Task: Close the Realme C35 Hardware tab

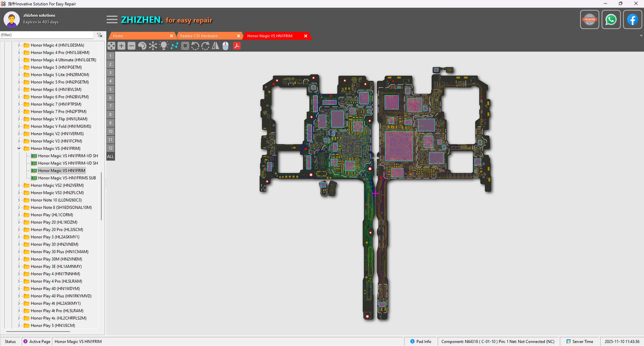Action: 239,36
